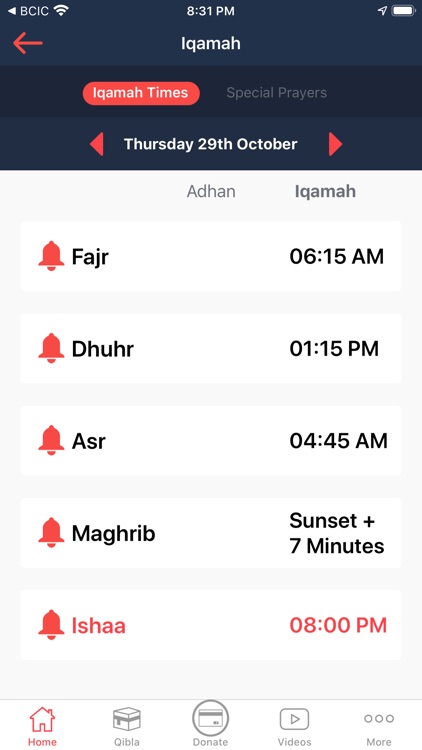Go to the Home tab

42,726
